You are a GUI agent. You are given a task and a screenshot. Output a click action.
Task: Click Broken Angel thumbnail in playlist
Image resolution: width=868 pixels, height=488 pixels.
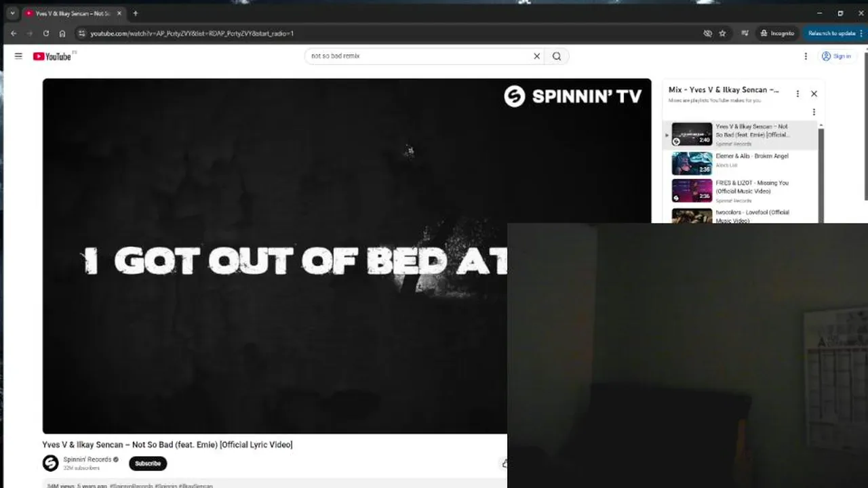tap(692, 163)
